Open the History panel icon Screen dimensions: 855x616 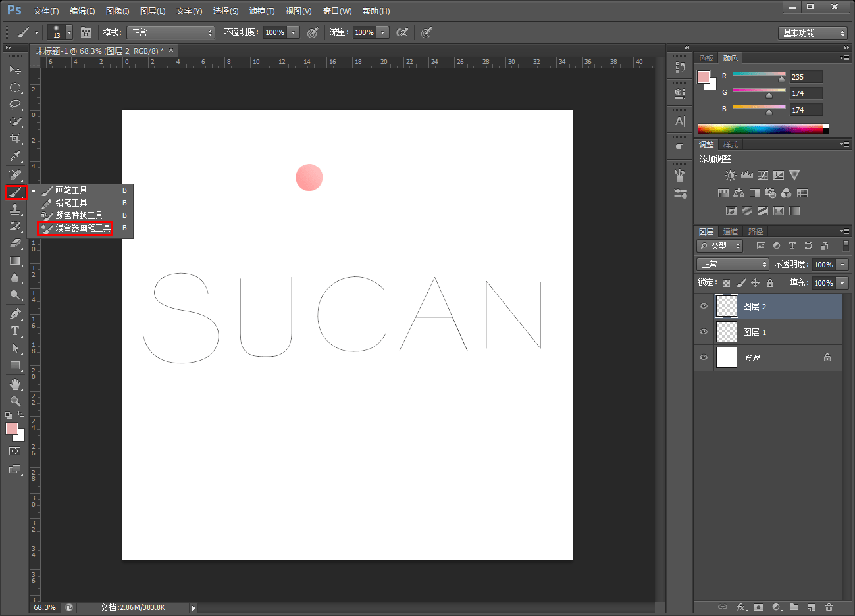(680, 67)
